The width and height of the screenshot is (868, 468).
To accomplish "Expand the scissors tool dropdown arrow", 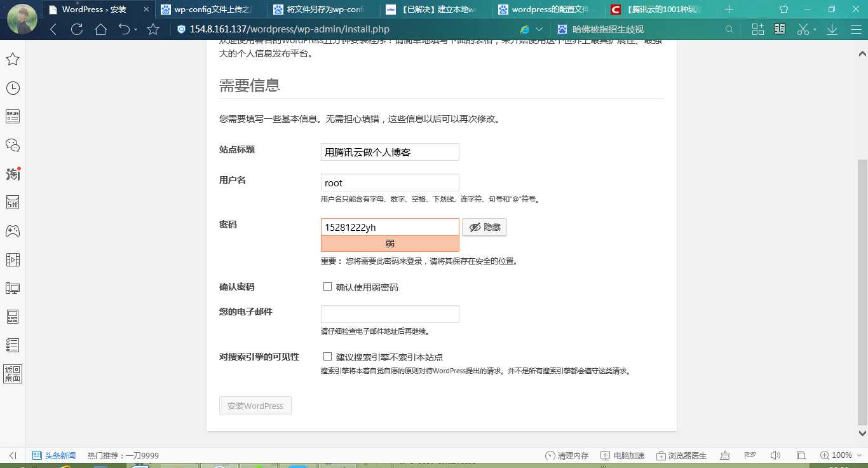I will click(814, 30).
